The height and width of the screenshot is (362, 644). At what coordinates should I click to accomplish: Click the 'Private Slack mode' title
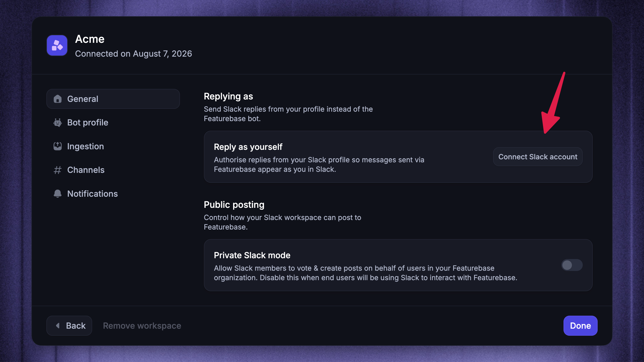click(252, 255)
